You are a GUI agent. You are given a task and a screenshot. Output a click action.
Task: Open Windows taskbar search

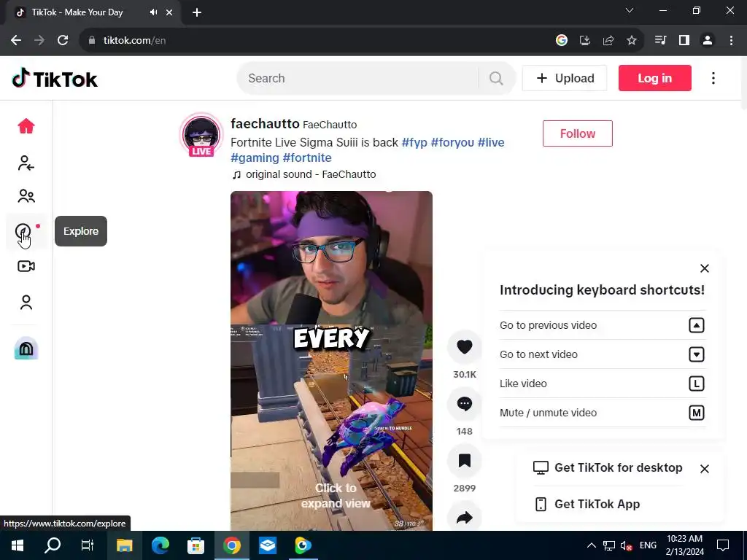(x=53, y=545)
